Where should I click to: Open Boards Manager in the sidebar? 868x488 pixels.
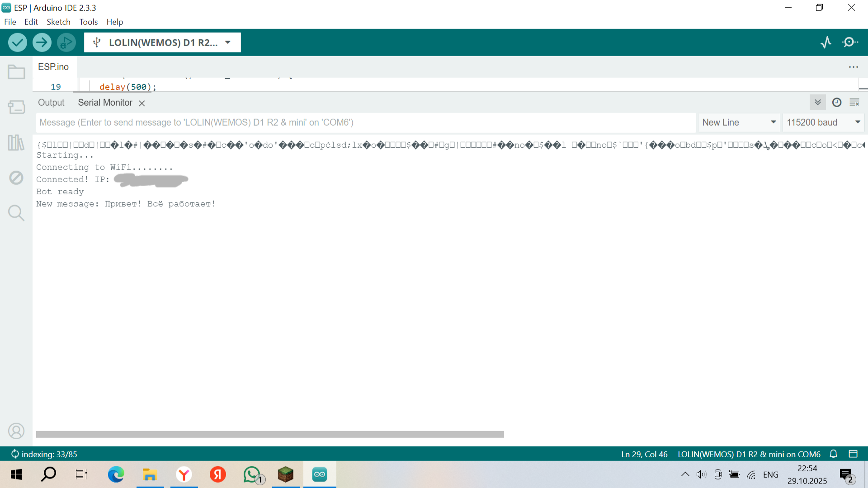click(16, 107)
